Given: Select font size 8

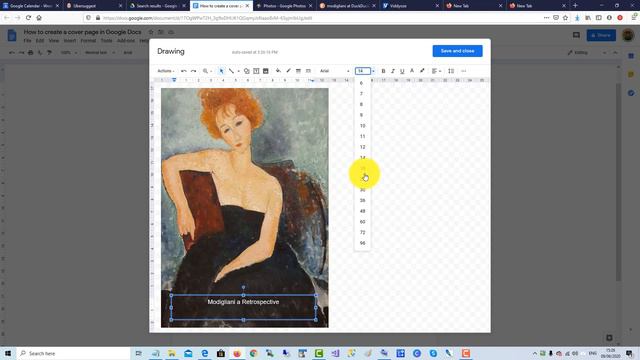Looking at the screenshot, I should (362, 104).
